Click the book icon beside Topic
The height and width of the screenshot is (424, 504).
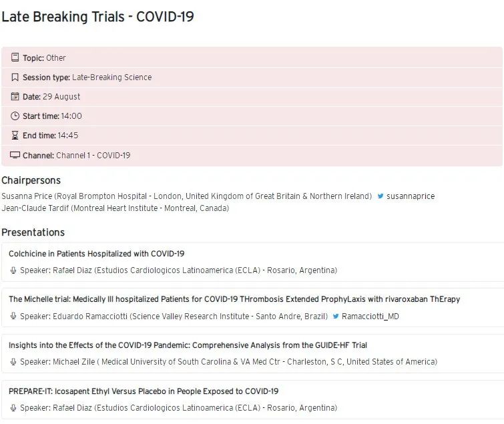pos(15,58)
